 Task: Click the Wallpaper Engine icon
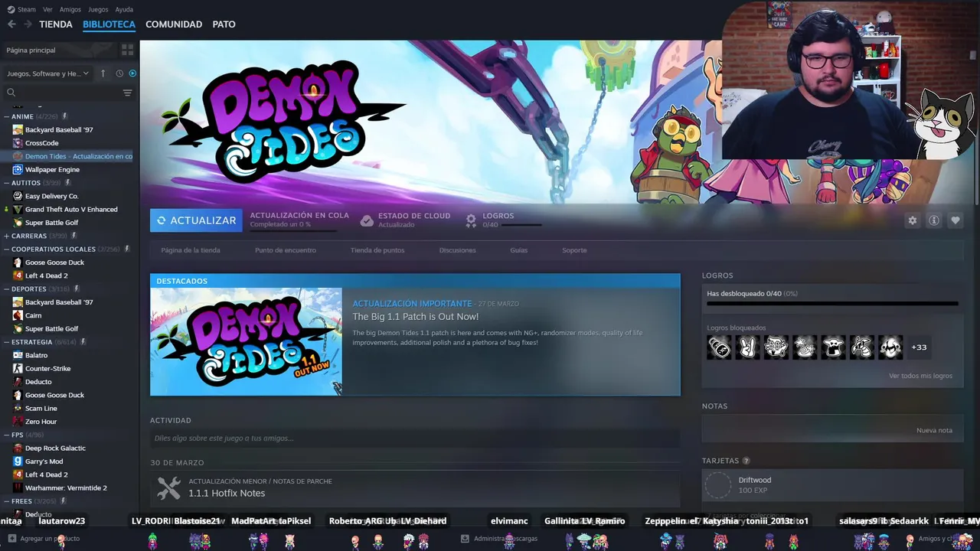click(x=18, y=170)
